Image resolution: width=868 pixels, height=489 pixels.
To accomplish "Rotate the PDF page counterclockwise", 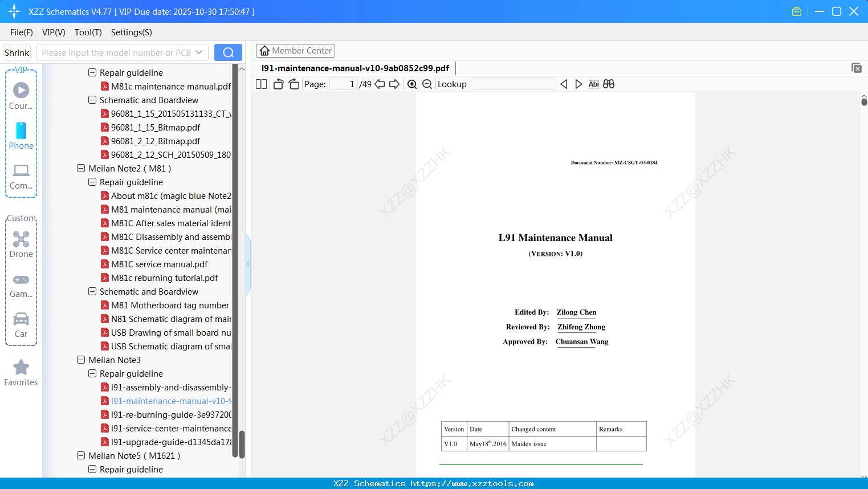I will click(x=278, y=84).
